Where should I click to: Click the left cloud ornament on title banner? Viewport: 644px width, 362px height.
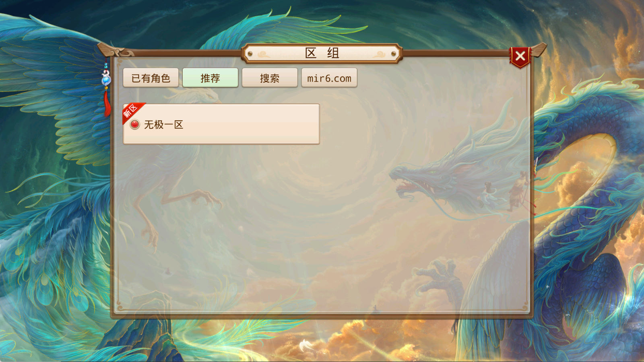(264, 54)
